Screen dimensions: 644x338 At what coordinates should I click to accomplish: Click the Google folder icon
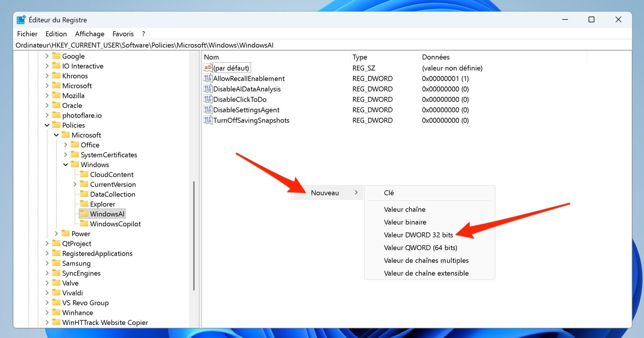[56, 56]
